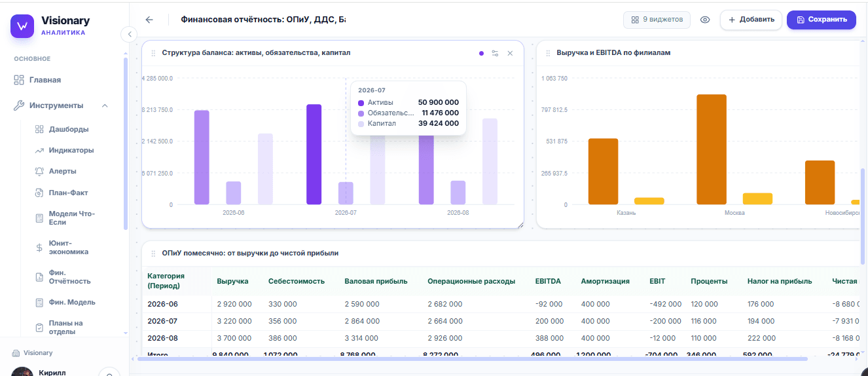Click the Обязательства bar for 2026-06
Screen dimensions: 868x376
[234, 193]
